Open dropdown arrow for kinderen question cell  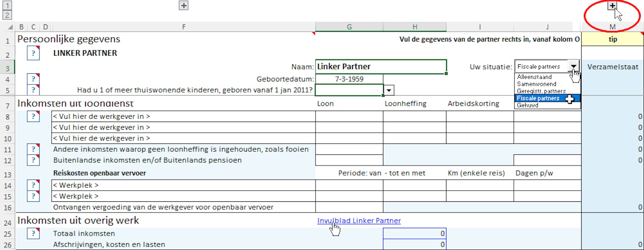point(389,90)
